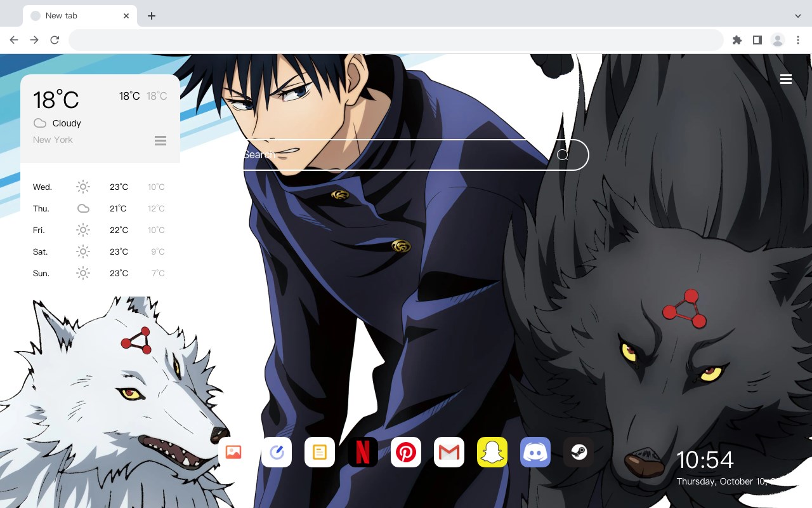This screenshot has height=508, width=812.
Task: Open the yellow notes shortcut icon
Action: coord(320,452)
